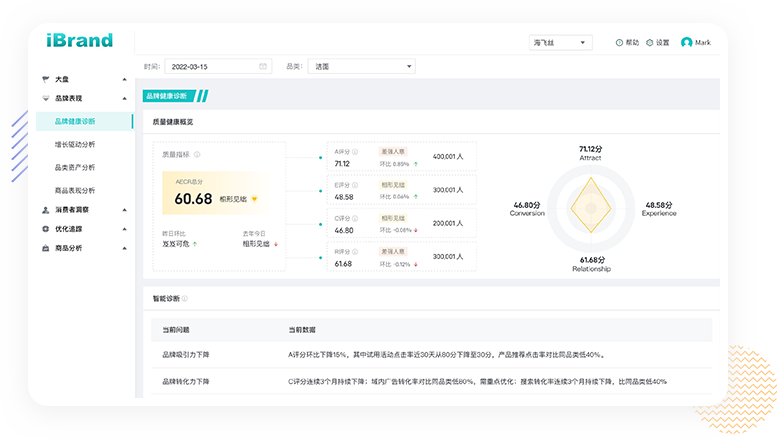
Task: Open 增长驱动分析 in the sidebar
Action: pyautogui.click(x=75, y=145)
